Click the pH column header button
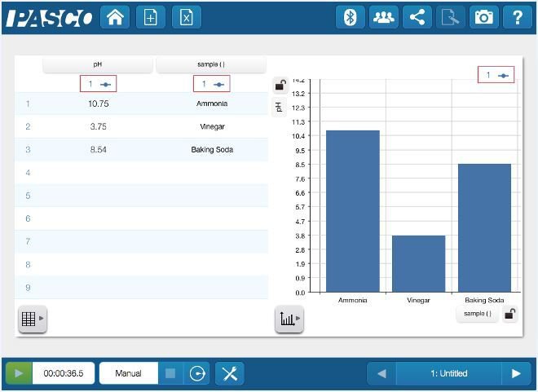This screenshot has width=538, height=392. pos(97,64)
